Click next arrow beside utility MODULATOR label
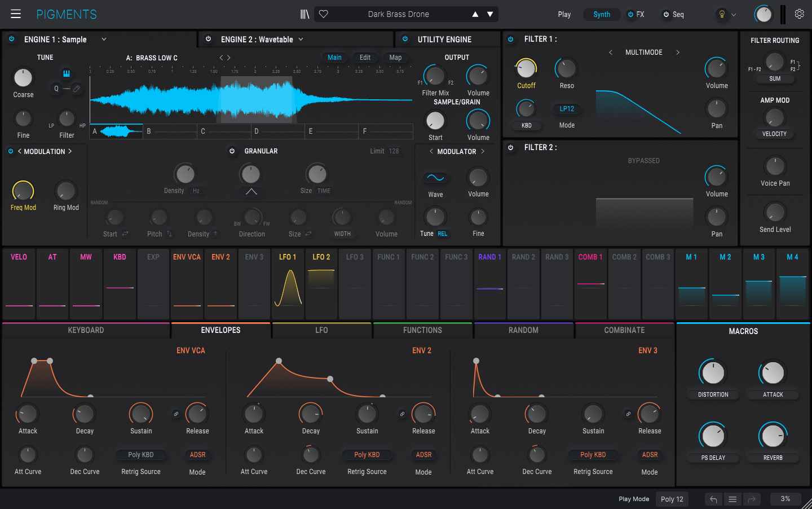 483,151
